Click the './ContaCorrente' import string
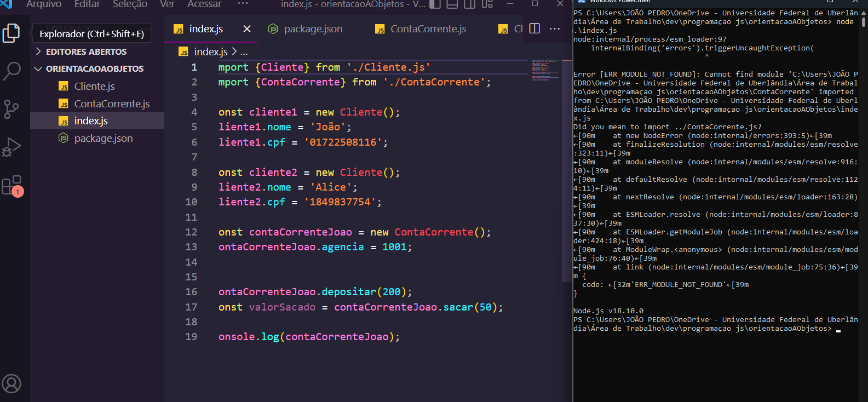The width and height of the screenshot is (868, 402). (x=434, y=82)
